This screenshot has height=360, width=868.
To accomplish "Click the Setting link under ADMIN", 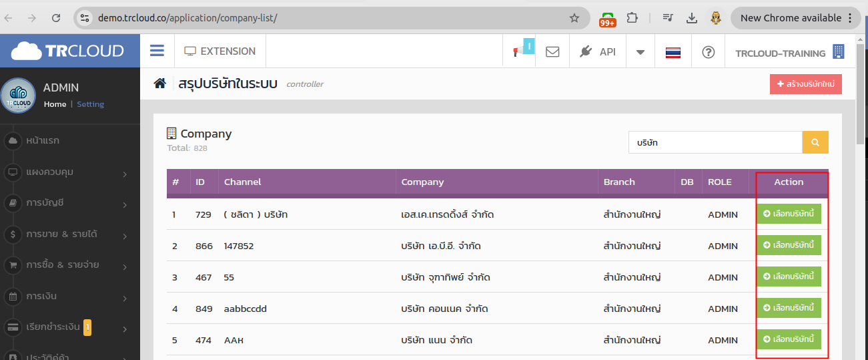I will 90,104.
